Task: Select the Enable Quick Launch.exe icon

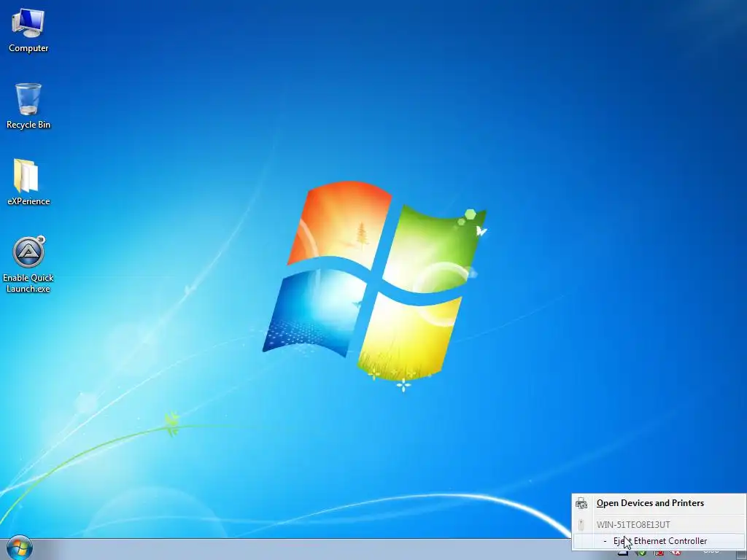Action: [28, 264]
